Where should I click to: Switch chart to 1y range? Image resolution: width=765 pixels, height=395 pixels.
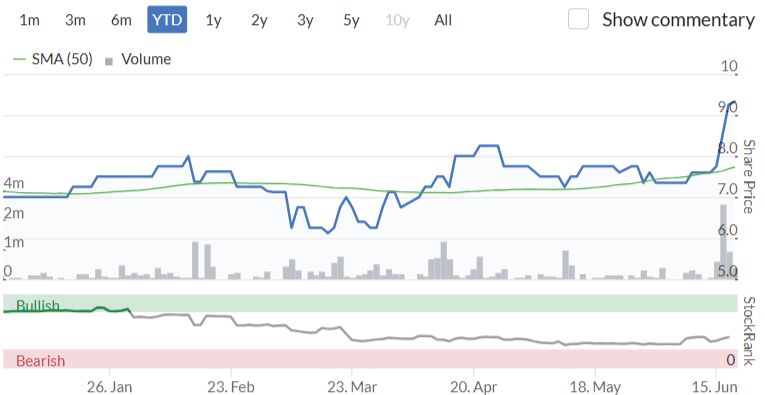coord(213,20)
